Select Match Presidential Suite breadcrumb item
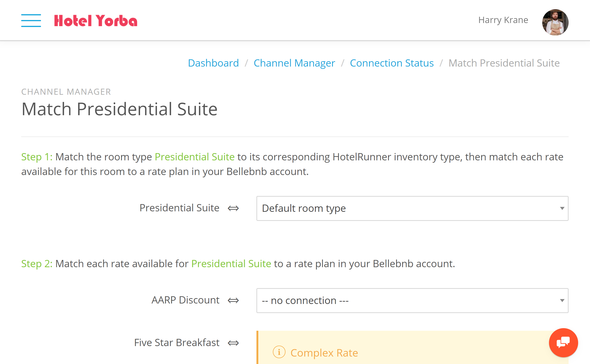The image size is (590, 364). coord(504,63)
